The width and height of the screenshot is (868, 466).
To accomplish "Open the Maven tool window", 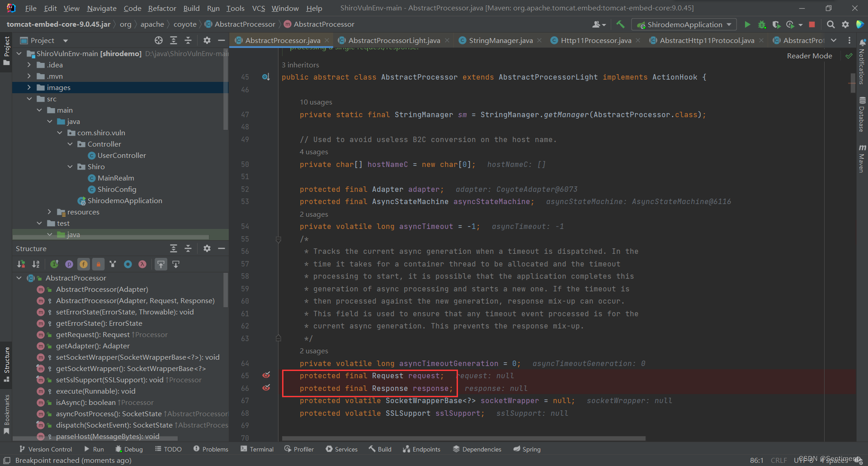I will [862, 158].
